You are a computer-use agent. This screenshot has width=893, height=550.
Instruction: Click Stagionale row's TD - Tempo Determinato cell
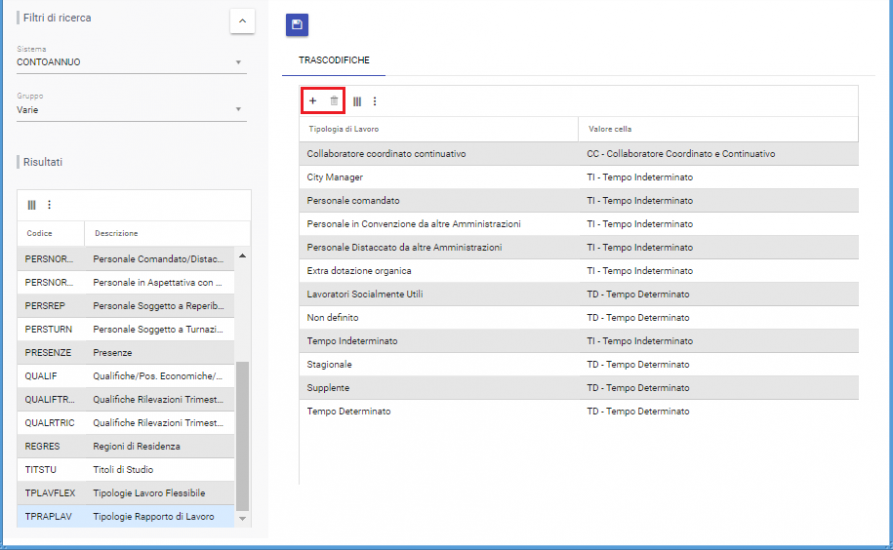click(638, 365)
